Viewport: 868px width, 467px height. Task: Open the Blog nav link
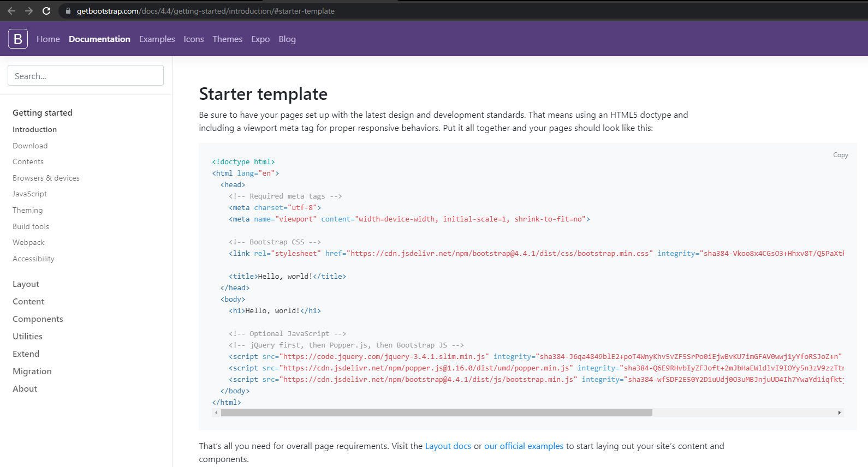[x=287, y=39]
